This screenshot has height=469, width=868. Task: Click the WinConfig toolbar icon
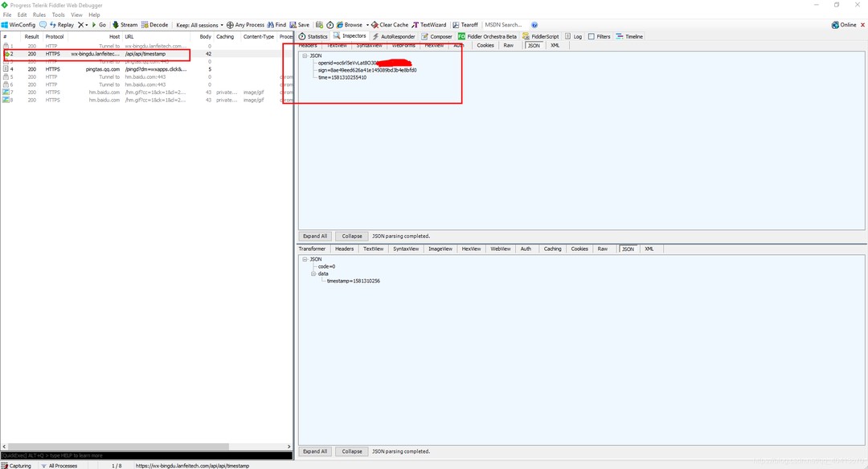[18, 25]
